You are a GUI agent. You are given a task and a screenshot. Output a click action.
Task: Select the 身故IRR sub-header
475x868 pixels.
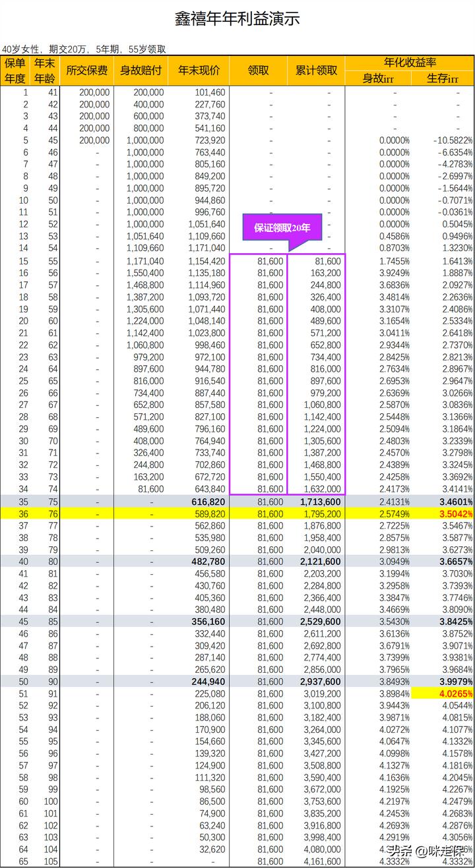[377, 78]
